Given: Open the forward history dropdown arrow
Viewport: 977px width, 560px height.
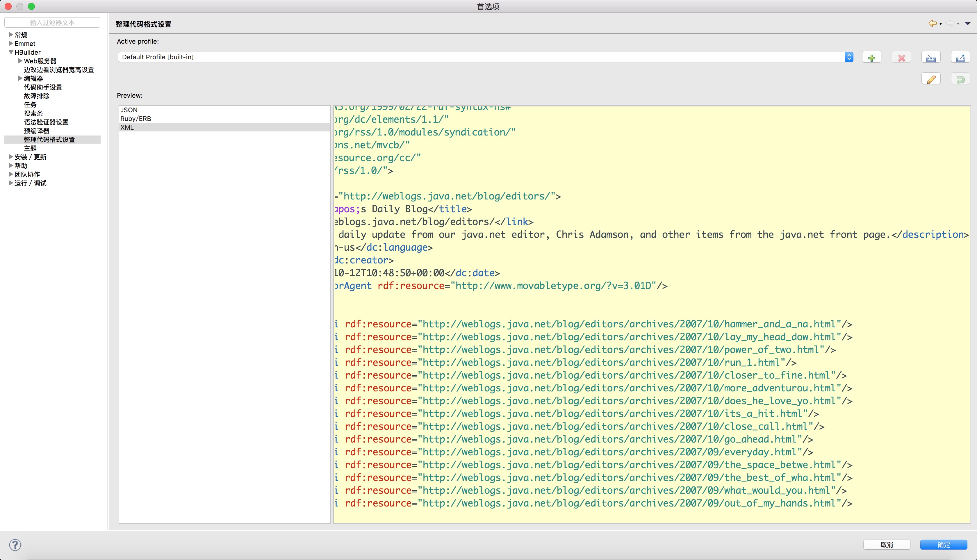Looking at the screenshot, I should pos(958,24).
